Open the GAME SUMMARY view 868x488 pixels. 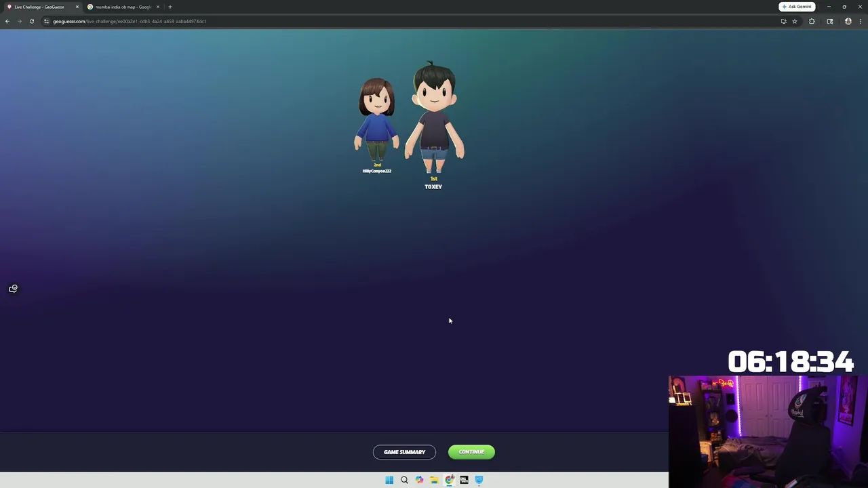point(404,452)
